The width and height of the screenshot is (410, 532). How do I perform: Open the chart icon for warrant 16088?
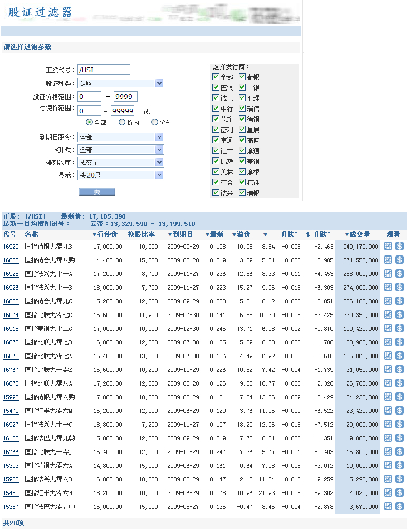point(388,260)
